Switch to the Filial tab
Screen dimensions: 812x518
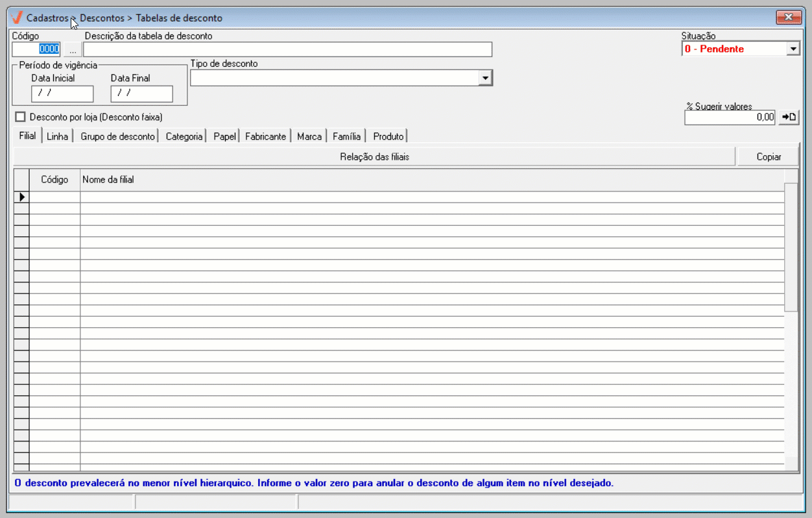(x=27, y=136)
